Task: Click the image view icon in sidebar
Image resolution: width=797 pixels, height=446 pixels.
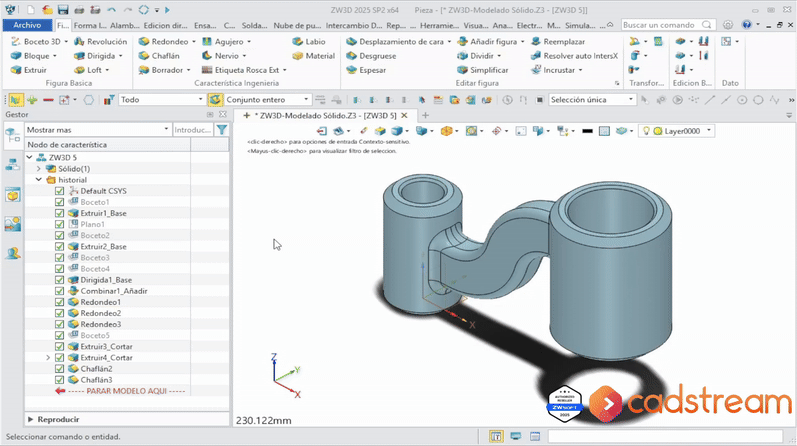Action: [13, 224]
